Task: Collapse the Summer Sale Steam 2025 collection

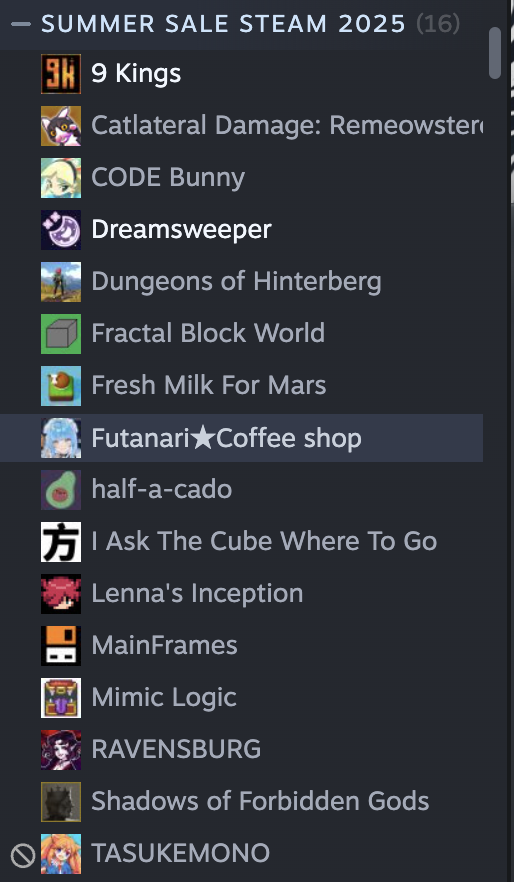Action: coord(21,24)
